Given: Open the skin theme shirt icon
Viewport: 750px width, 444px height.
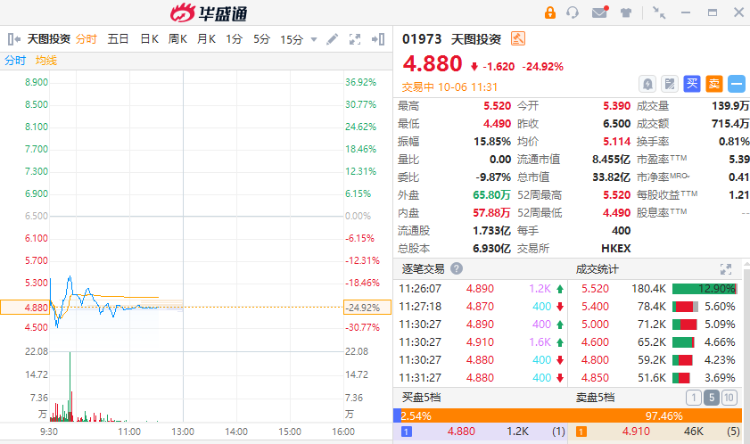Looking at the screenshot, I should 626,13.
